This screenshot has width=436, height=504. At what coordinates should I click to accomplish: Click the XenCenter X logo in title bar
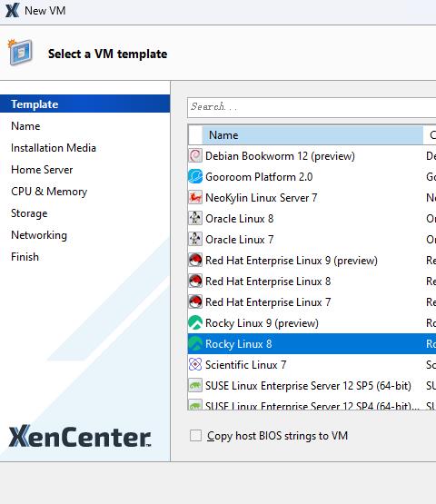12,11
